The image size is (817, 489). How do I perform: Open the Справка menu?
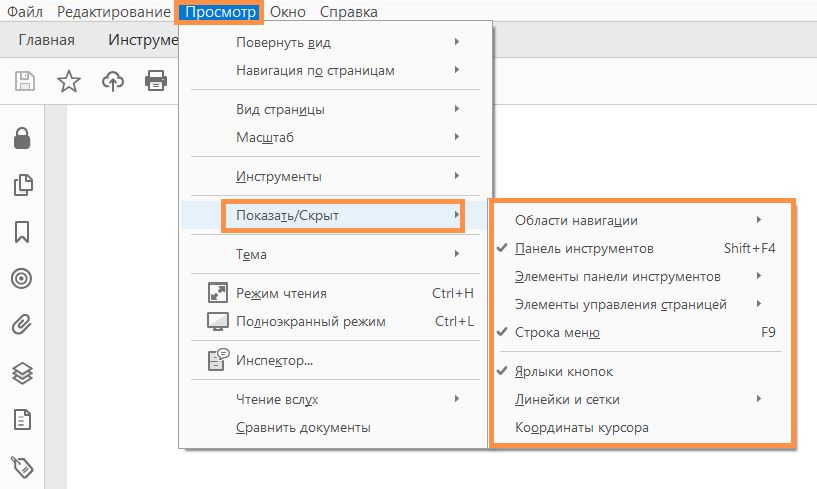tap(349, 11)
